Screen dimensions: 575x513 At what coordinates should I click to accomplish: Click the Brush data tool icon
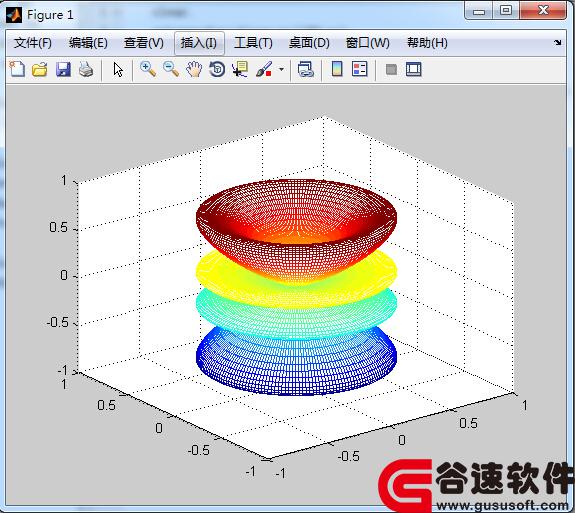point(264,69)
